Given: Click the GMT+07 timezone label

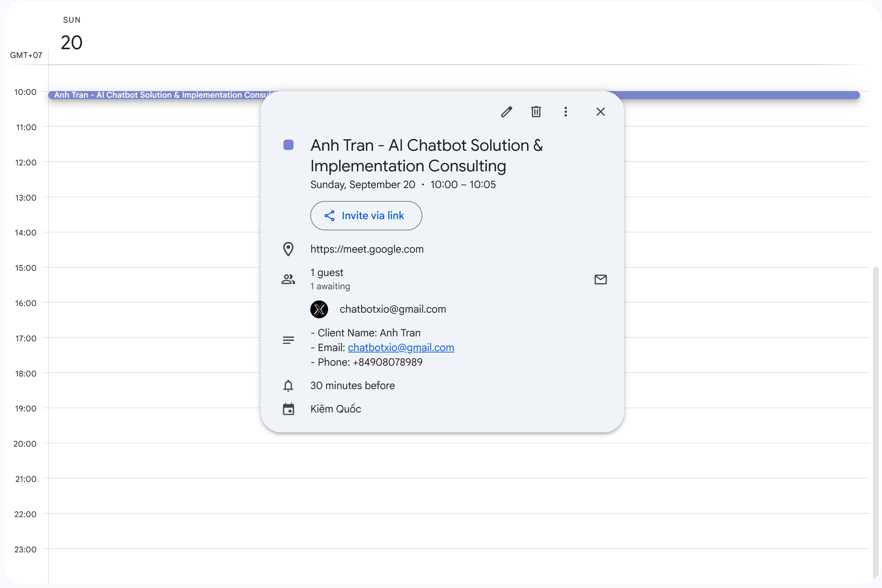Looking at the screenshot, I should pos(26,55).
